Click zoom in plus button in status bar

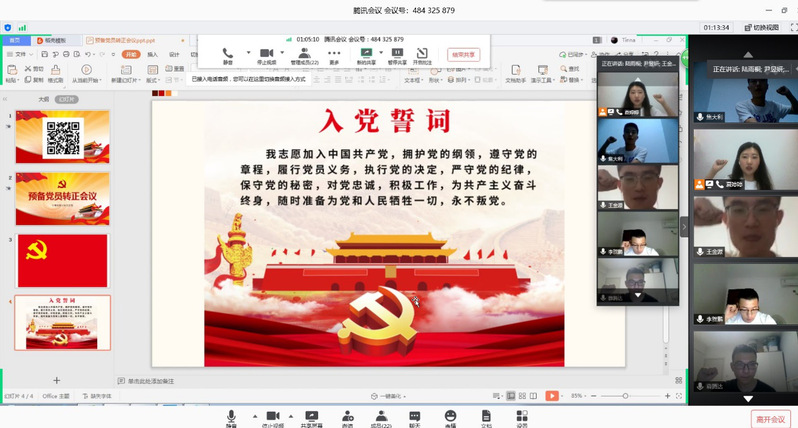pyautogui.click(x=668, y=396)
